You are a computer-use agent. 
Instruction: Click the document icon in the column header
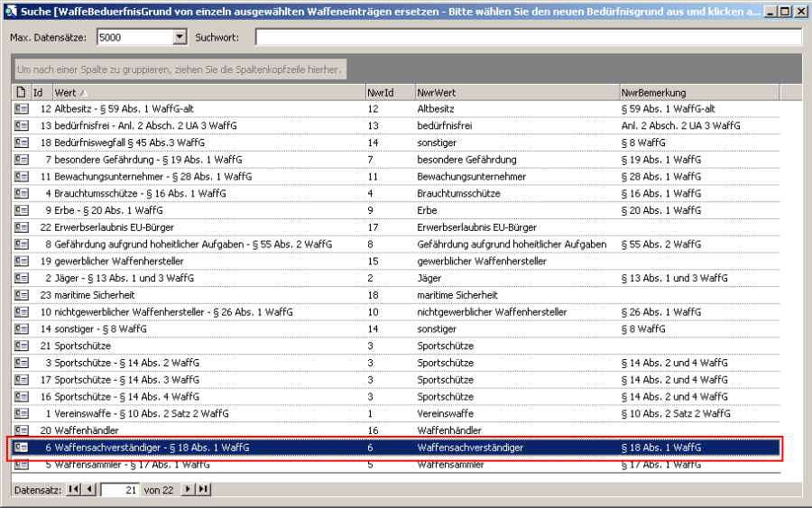(x=21, y=92)
